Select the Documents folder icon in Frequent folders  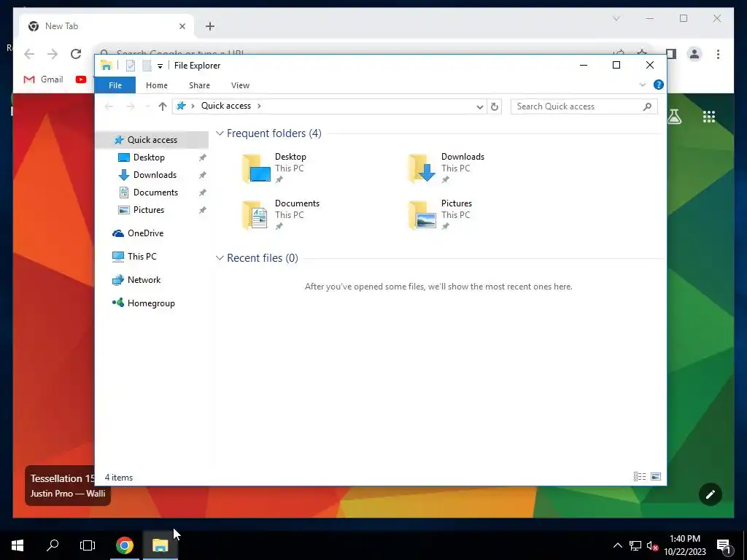255,215
